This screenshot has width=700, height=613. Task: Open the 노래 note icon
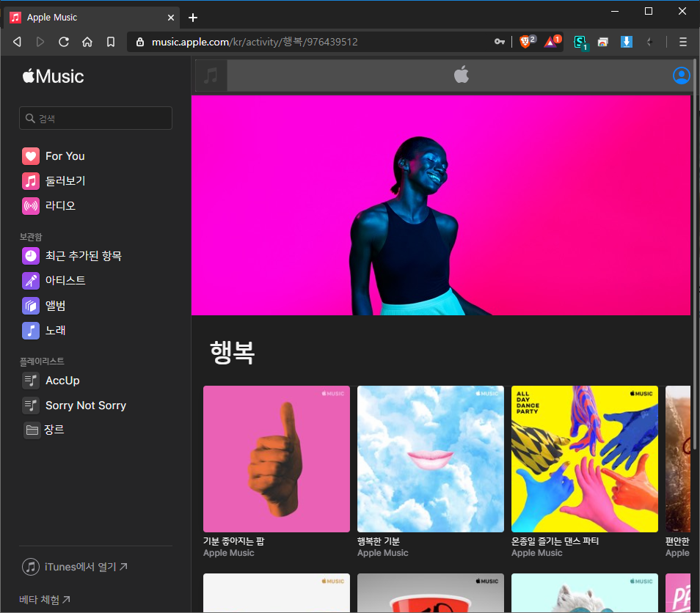pyautogui.click(x=30, y=331)
